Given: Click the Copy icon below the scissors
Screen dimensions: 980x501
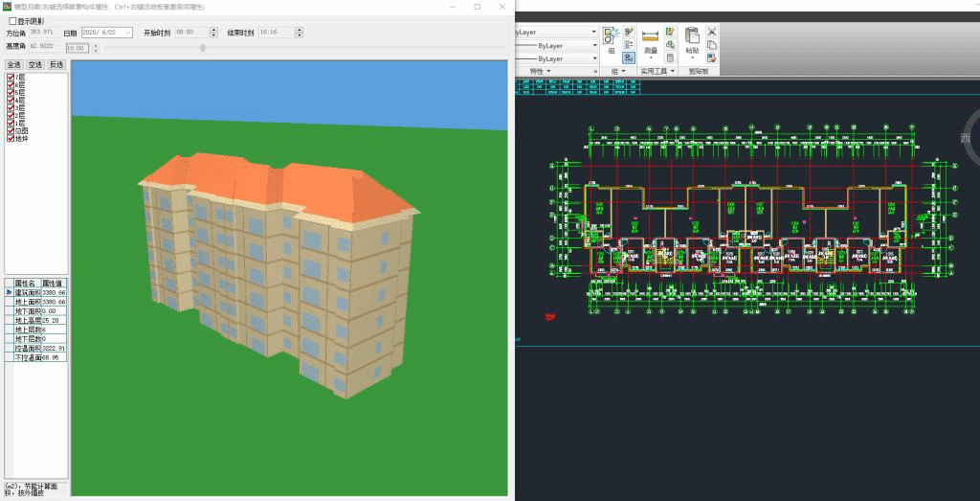Looking at the screenshot, I should [711, 44].
